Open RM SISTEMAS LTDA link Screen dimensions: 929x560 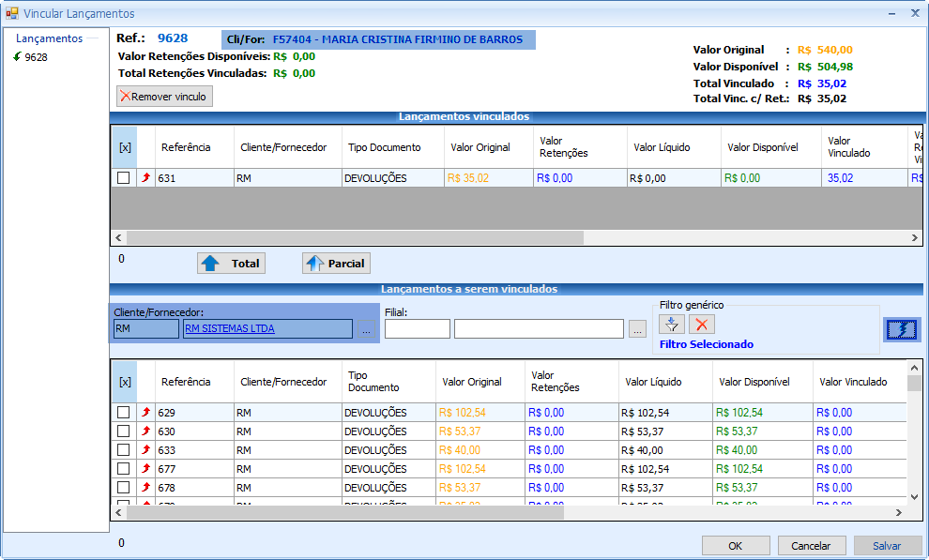[x=229, y=328]
